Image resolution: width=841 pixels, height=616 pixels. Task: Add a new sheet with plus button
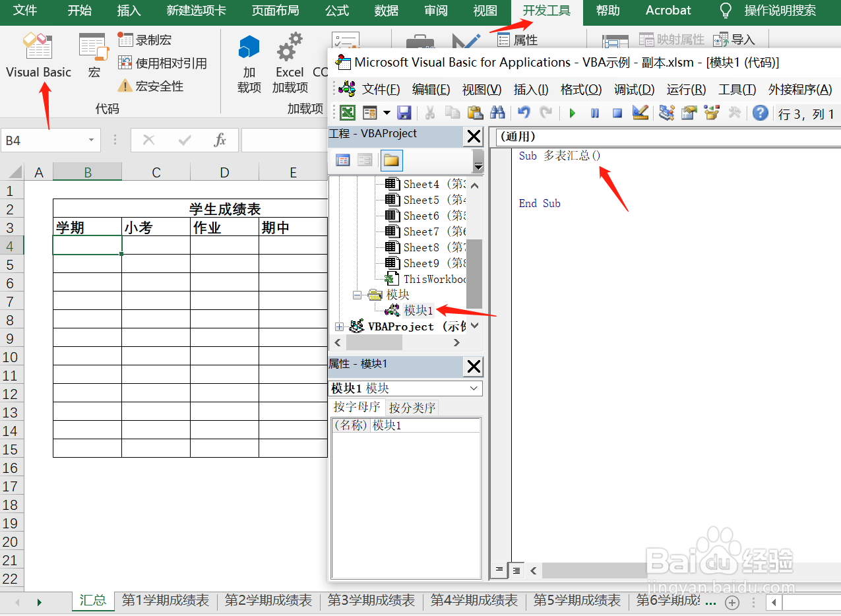click(732, 602)
